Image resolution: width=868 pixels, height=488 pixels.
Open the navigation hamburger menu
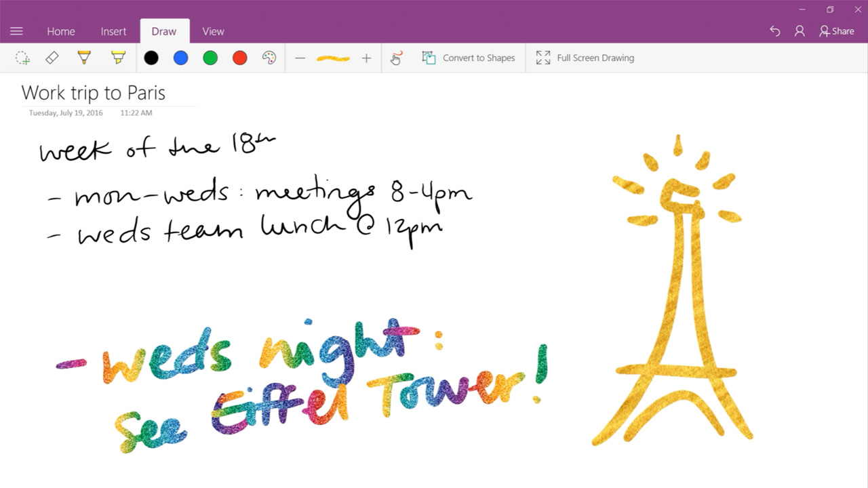pos(16,30)
